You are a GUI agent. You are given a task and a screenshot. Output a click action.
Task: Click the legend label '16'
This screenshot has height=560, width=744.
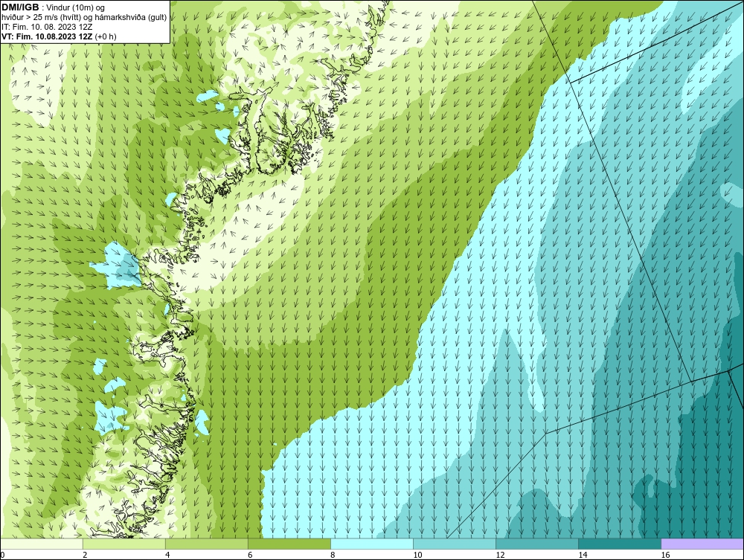(665, 555)
